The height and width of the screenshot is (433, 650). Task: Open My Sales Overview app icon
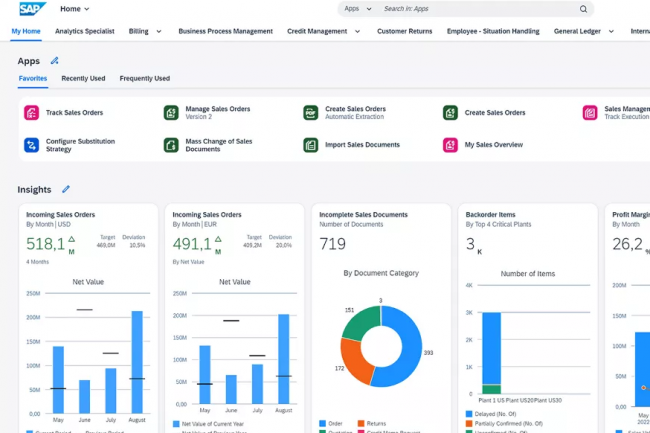[451, 145]
